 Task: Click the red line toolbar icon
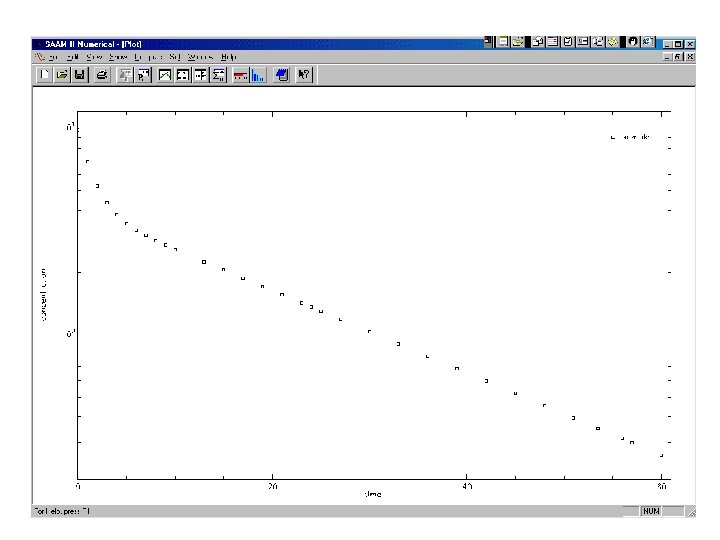241,75
